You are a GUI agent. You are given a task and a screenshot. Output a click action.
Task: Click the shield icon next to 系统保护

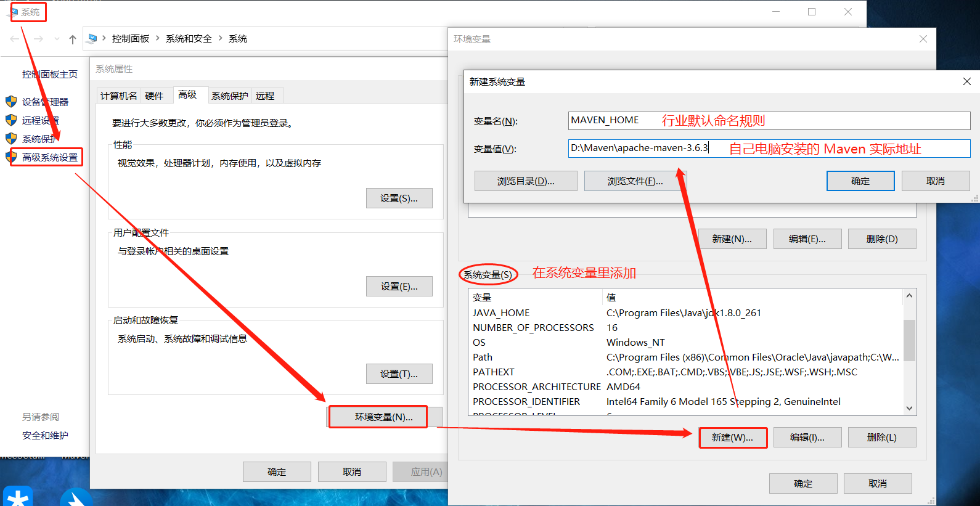pyautogui.click(x=11, y=138)
